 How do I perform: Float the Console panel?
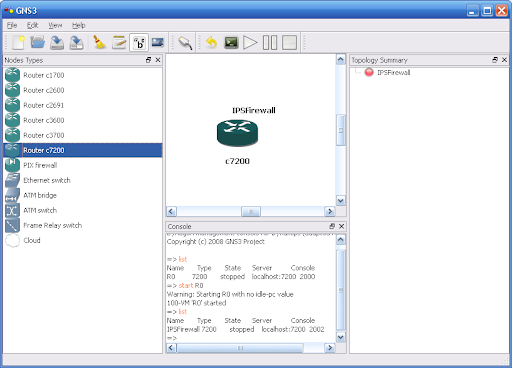[x=332, y=226]
